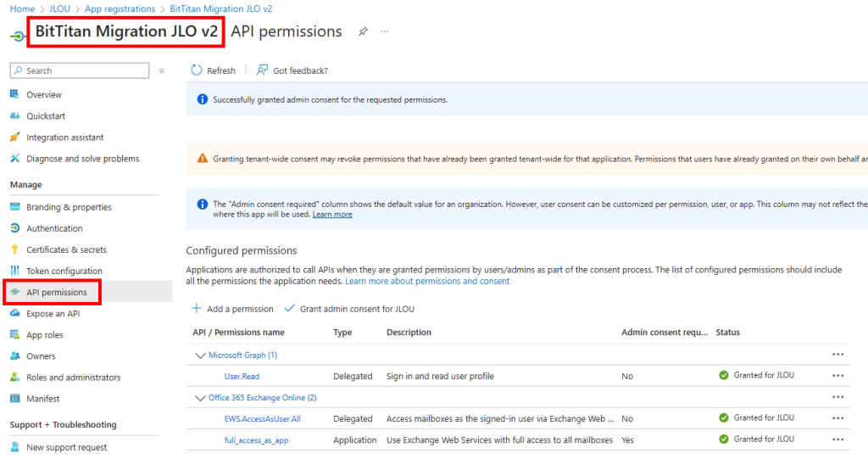
Task: Collapse the sidebar with double chevron
Action: click(x=162, y=70)
